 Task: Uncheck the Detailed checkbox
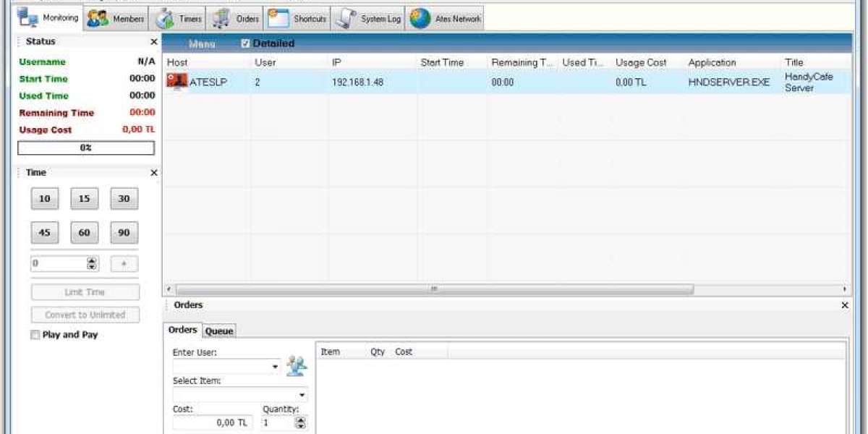tap(245, 44)
